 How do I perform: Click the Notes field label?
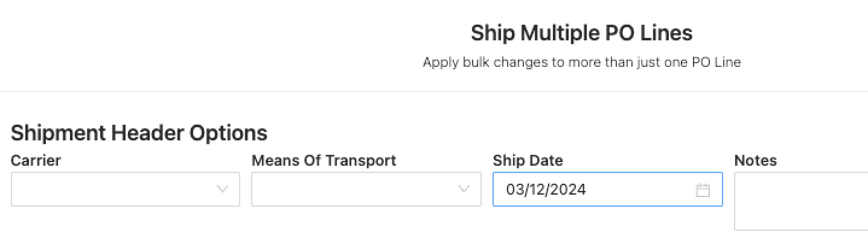[756, 161]
